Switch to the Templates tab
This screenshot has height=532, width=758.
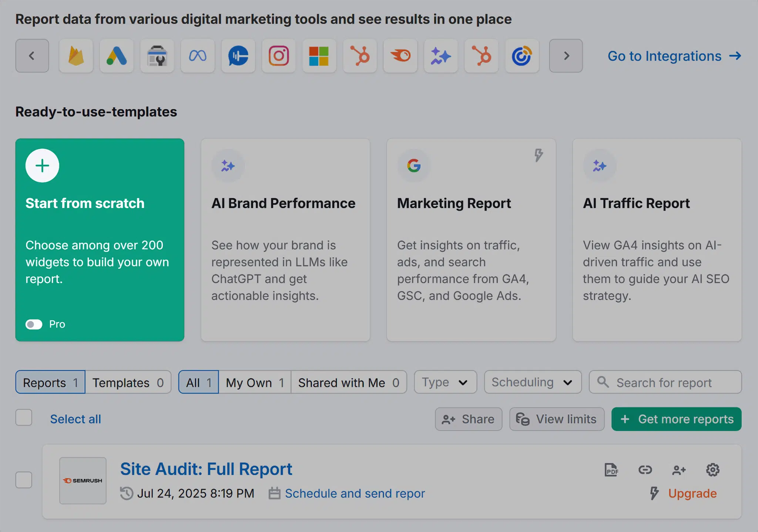coord(128,382)
